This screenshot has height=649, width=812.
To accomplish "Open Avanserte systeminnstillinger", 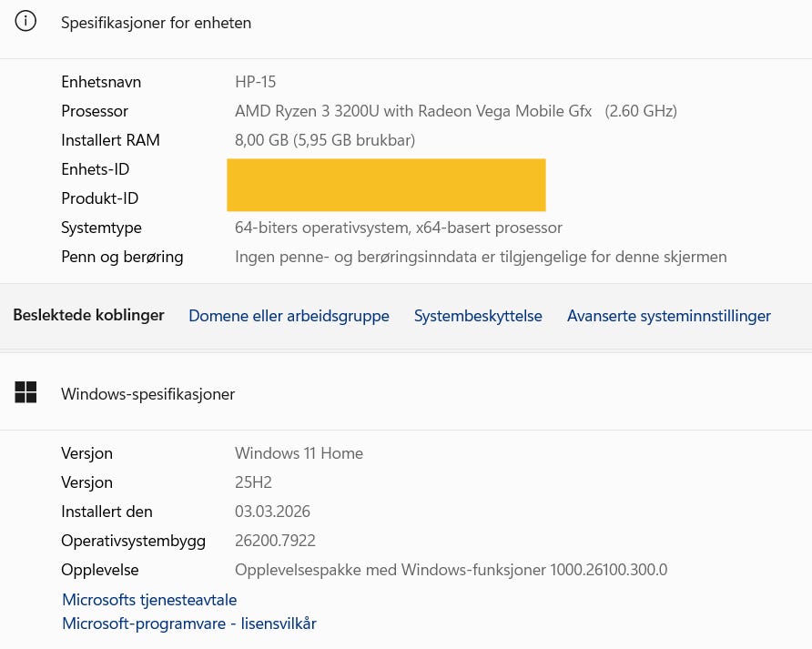I will click(x=668, y=316).
